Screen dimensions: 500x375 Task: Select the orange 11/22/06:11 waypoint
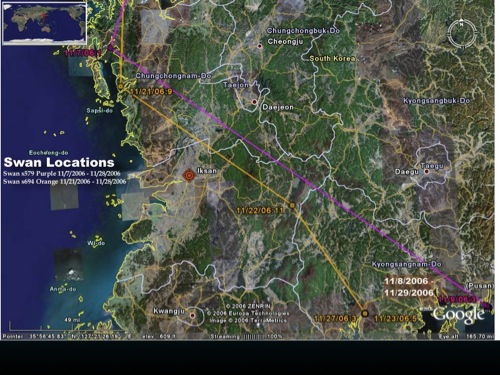pyautogui.click(x=292, y=205)
